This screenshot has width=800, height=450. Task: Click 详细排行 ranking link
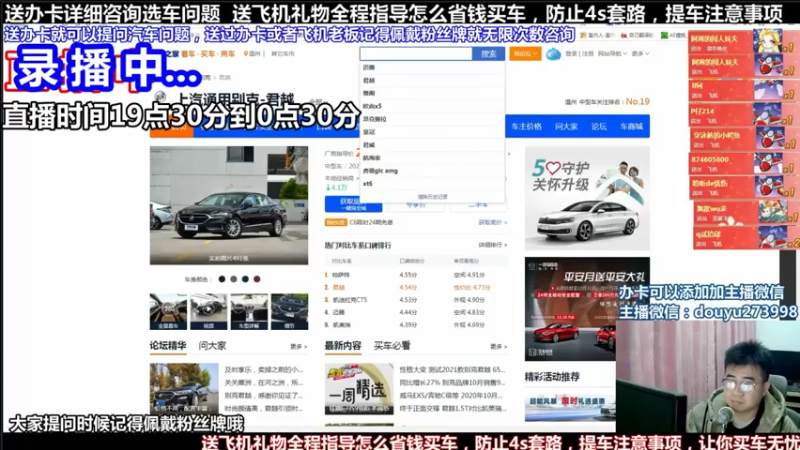(492, 245)
